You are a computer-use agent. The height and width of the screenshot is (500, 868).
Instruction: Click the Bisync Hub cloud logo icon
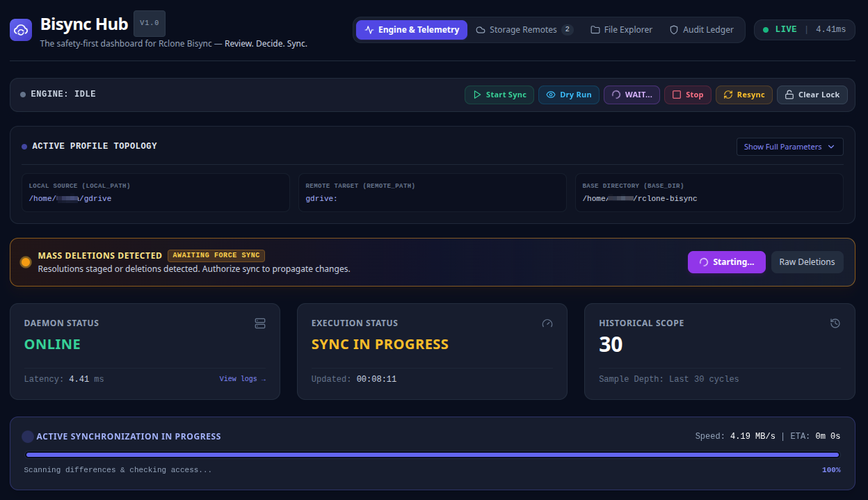pos(21,30)
